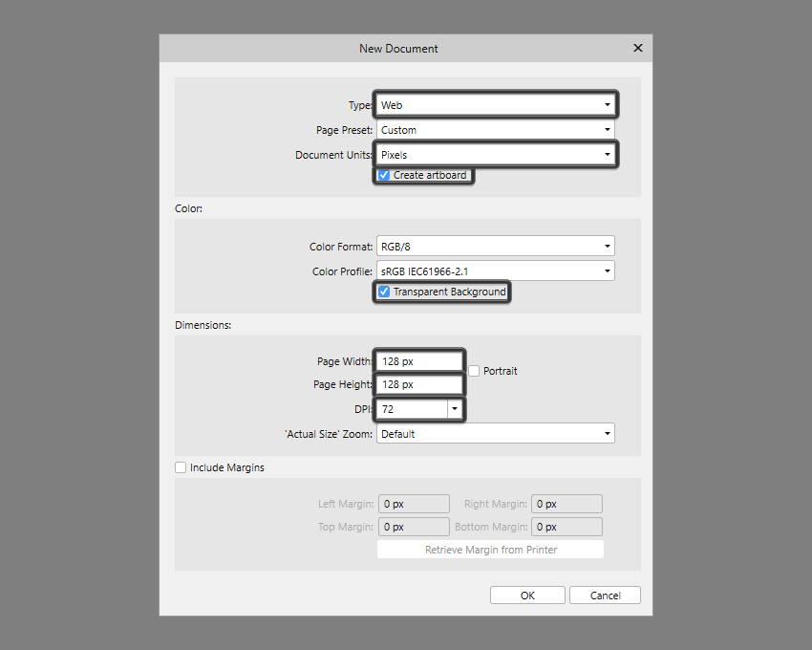Click the Bottom Margin field

pos(566,527)
